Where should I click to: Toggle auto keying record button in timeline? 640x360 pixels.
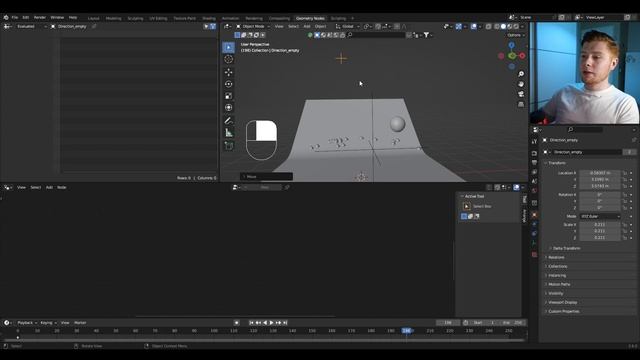click(236, 323)
